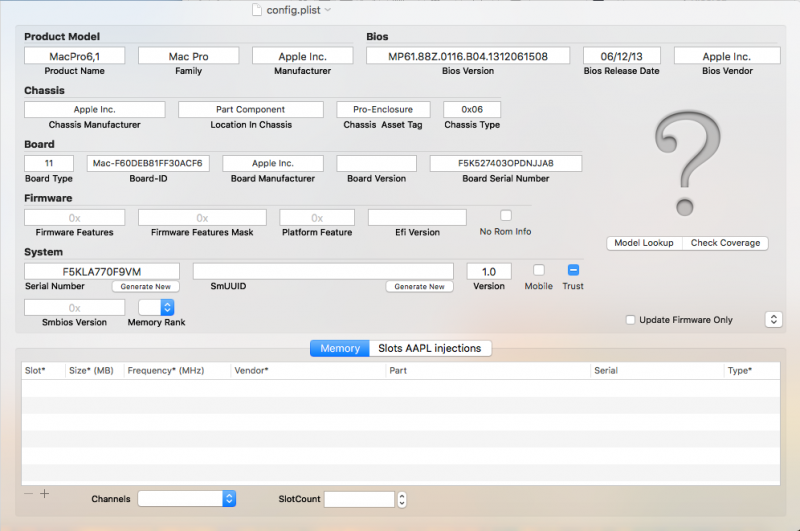Image resolution: width=800 pixels, height=531 pixels.
Task: Click the Efi Version field
Action: click(x=417, y=217)
